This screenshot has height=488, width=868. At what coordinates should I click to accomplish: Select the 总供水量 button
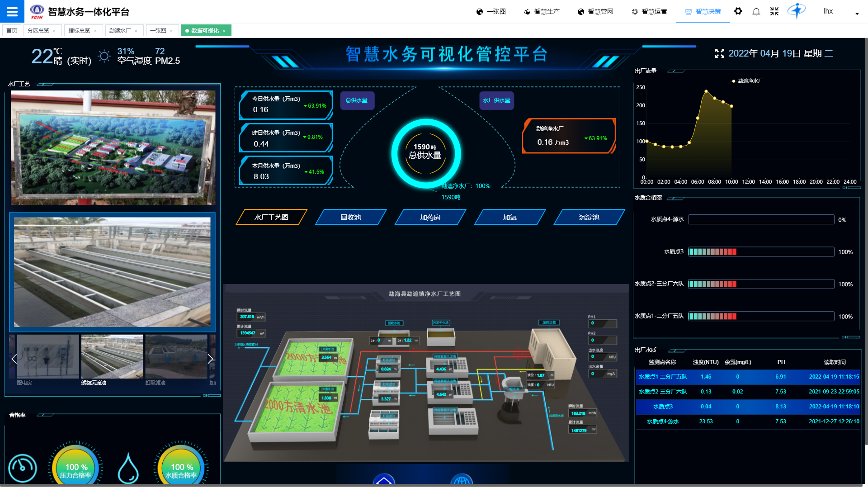[357, 100]
